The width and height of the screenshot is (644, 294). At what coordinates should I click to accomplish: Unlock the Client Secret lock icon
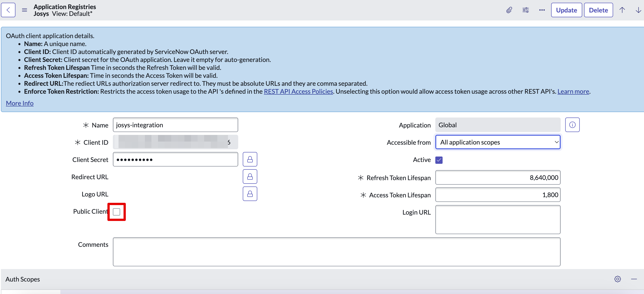[x=250, y=159]
